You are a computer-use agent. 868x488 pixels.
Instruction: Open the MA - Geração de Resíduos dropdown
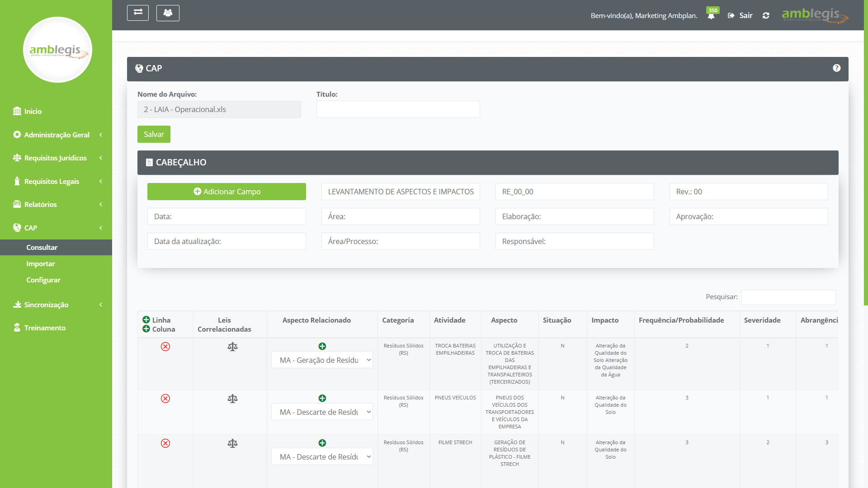(322, 360)
